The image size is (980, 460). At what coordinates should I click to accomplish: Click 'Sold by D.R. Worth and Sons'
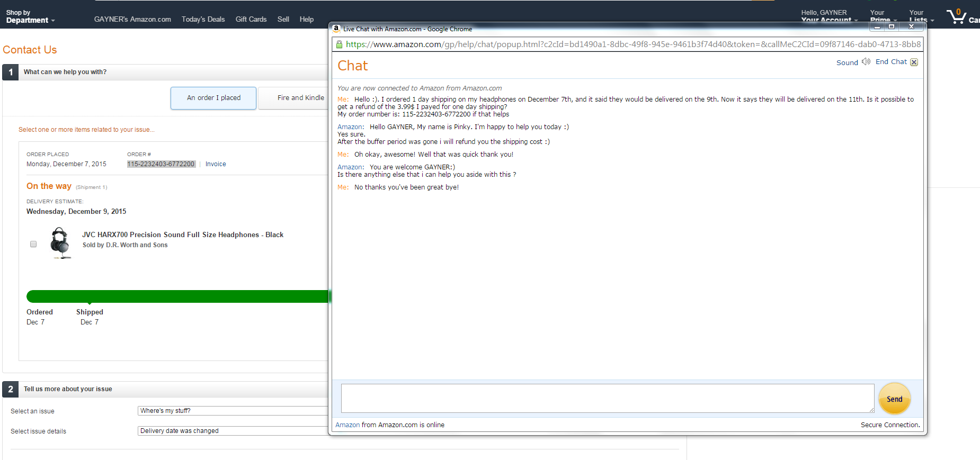[125, 245]
